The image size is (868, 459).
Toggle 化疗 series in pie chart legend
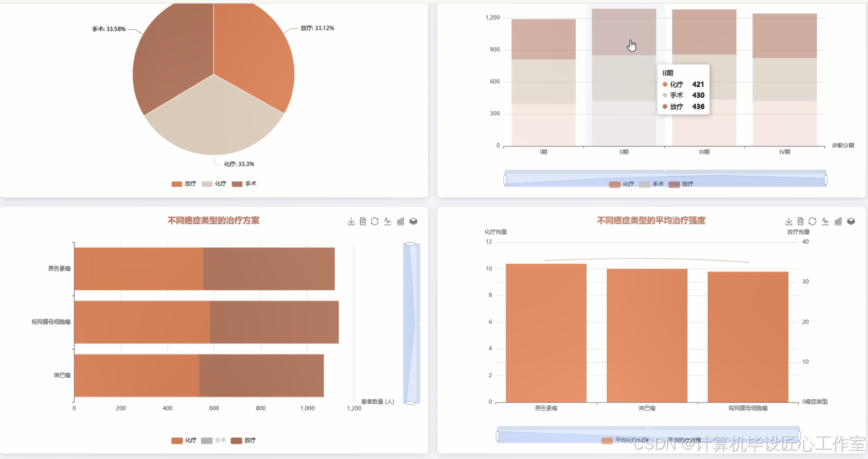[214, 184]
